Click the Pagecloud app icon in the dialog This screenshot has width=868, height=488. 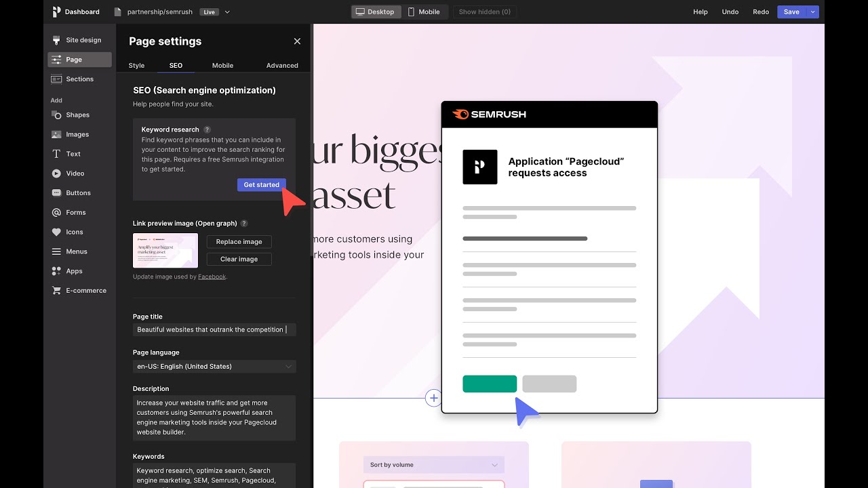point(480,167)
